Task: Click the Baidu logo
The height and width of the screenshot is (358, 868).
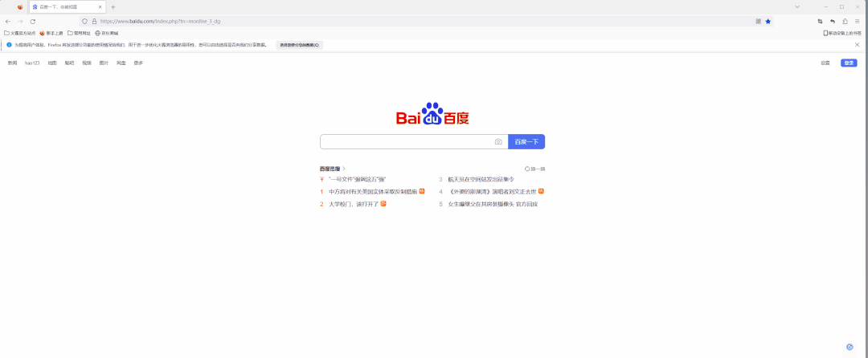Action: click(x=432, y=114)
